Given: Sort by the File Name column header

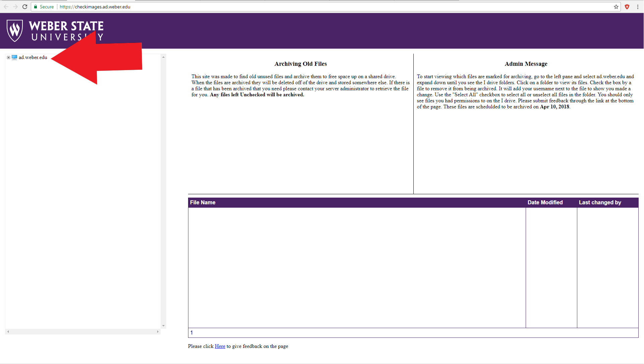Looking at the screenshot, I should click(203, 202).
